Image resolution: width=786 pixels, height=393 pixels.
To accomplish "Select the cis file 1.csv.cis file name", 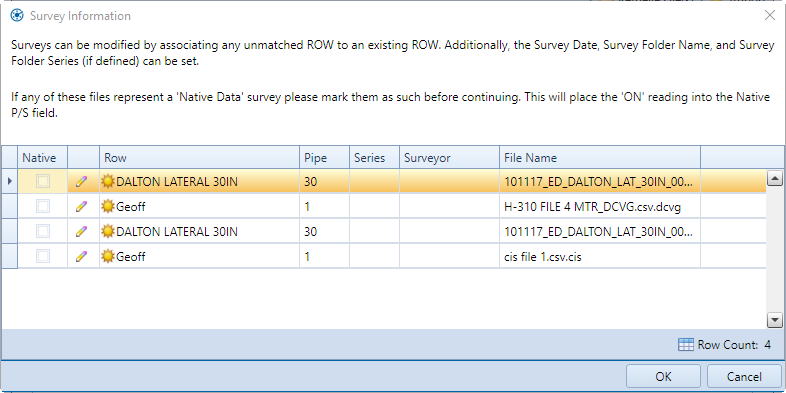I will [x=543, y=257].
